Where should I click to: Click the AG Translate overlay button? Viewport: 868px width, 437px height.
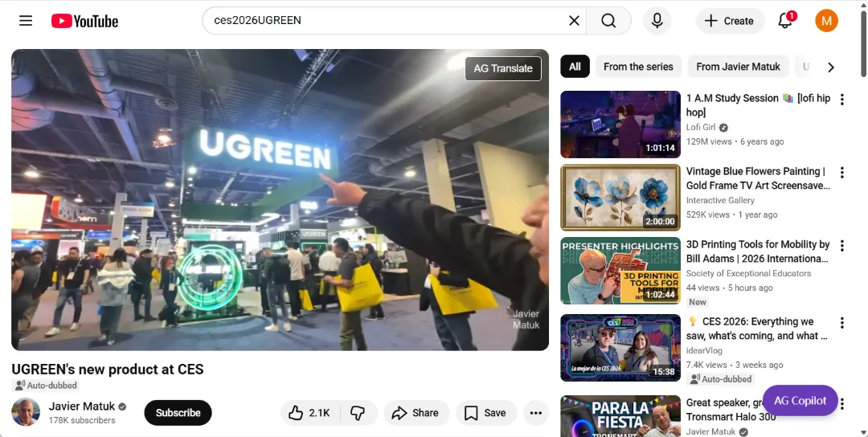point(502,68)
